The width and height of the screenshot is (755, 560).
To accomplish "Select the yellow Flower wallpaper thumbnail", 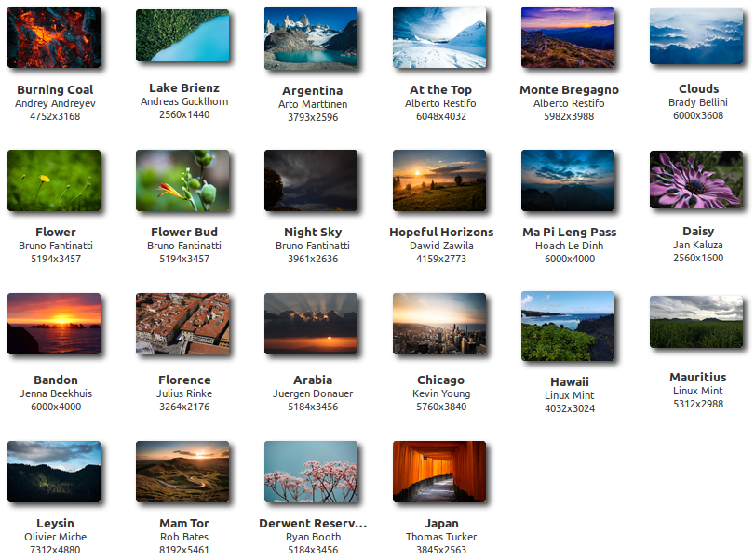I will pyautogui.click(x=54, y=180).
